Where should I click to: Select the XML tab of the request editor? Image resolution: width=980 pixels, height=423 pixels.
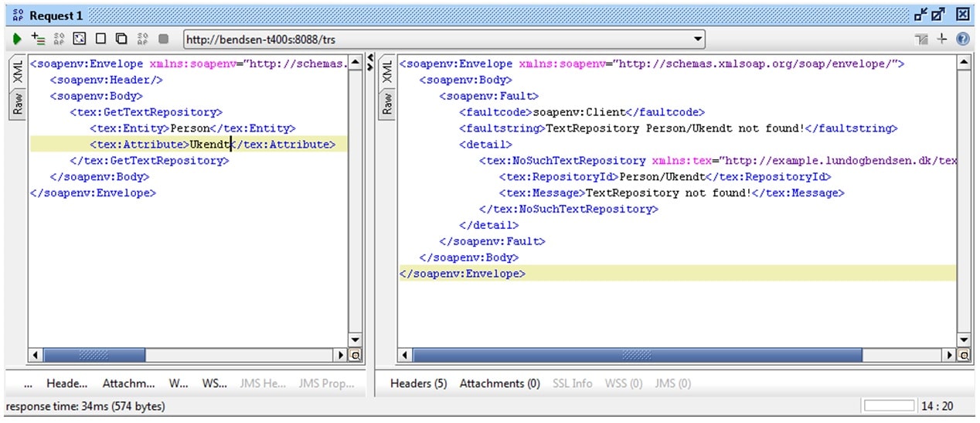18,72
